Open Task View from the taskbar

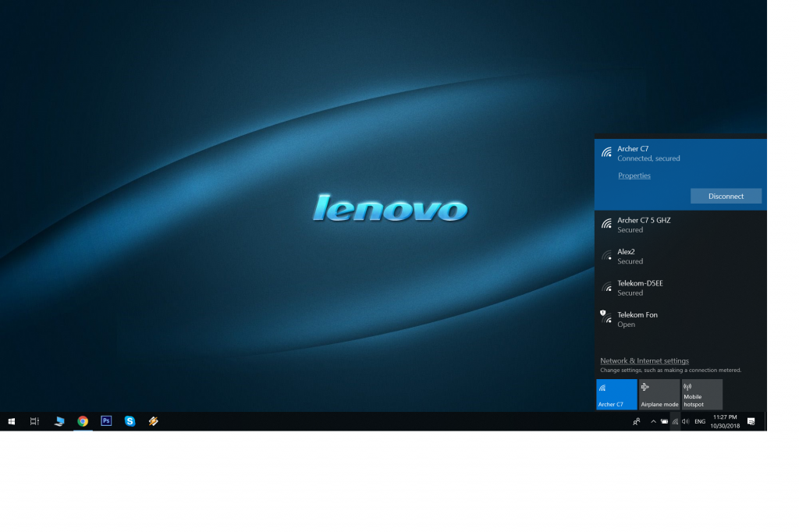(x=34, y=421)
